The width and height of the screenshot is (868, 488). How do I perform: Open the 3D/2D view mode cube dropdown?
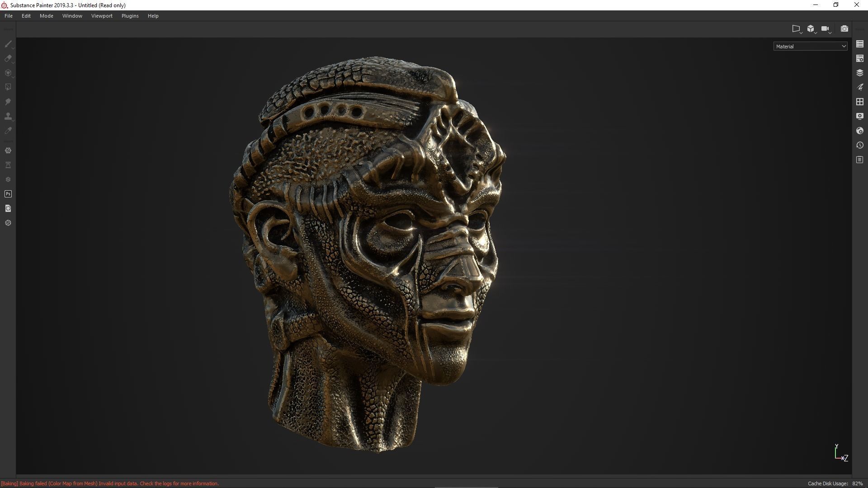point(811,29)
